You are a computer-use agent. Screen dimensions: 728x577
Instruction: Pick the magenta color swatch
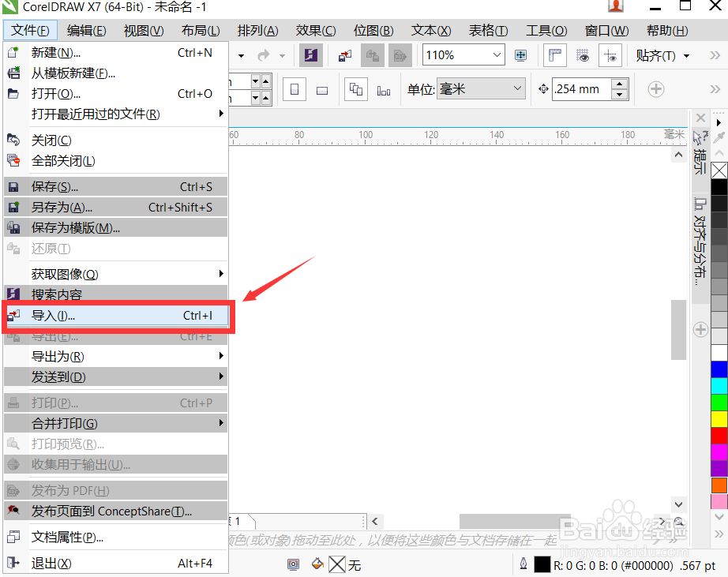pos(719,452)
